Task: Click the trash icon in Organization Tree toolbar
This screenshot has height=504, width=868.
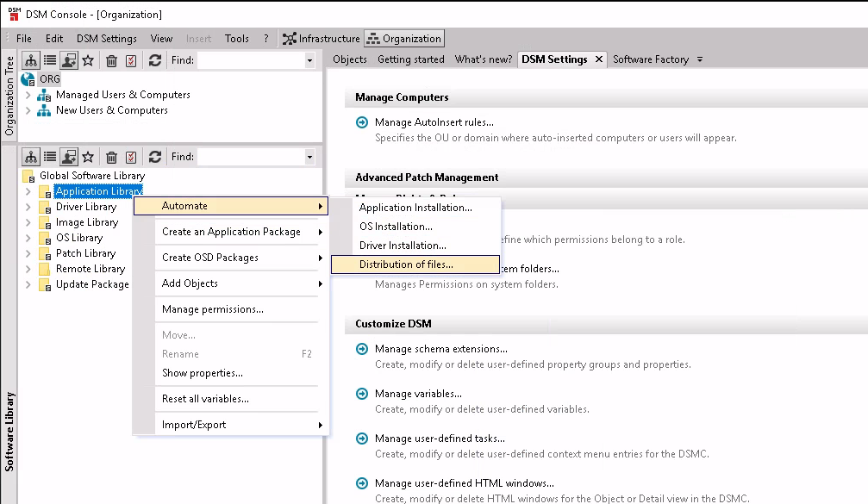Action: [111, 60]
